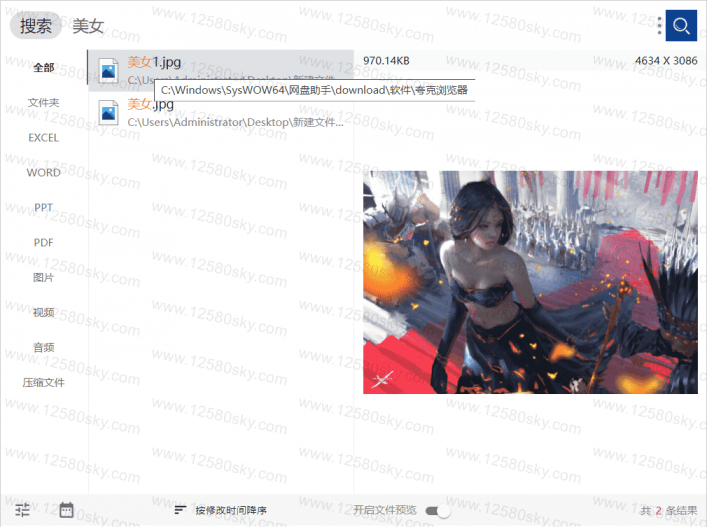Click the image file icon for 美女.jpg
The width and height of the screenshot is (707, 527).
(108, 113)
